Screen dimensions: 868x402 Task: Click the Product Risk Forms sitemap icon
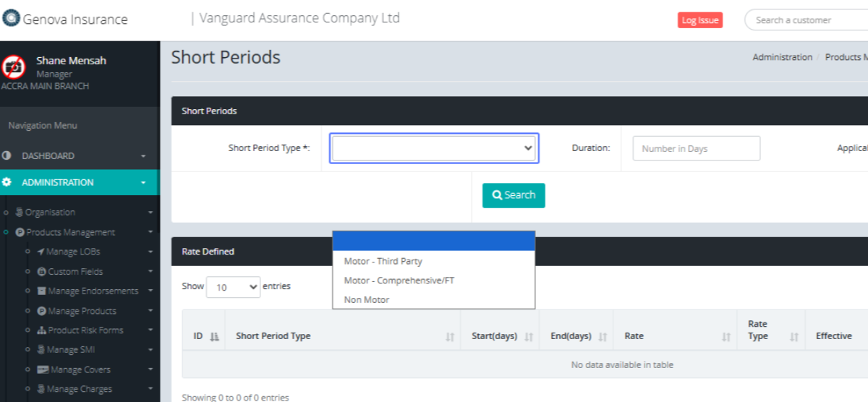point(41,330)
